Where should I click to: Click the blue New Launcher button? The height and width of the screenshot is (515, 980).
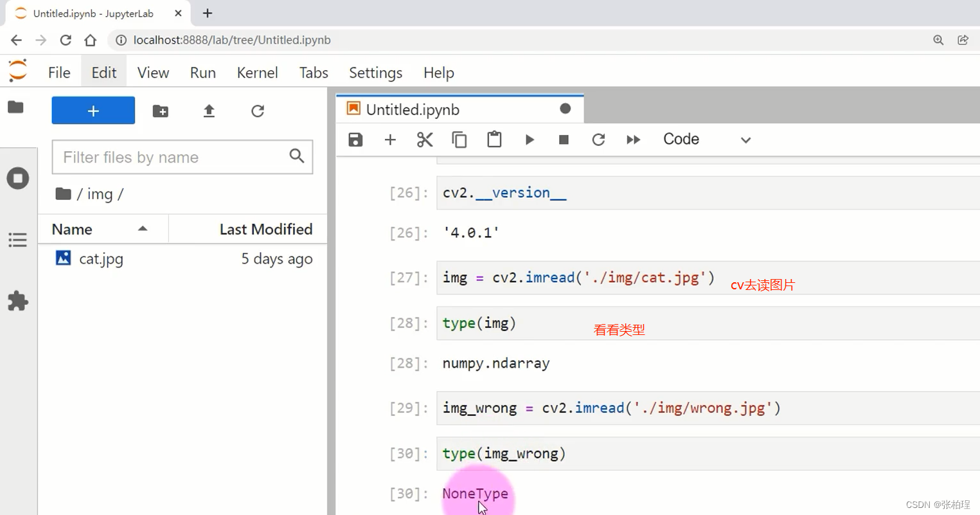[x=93, y=111]
